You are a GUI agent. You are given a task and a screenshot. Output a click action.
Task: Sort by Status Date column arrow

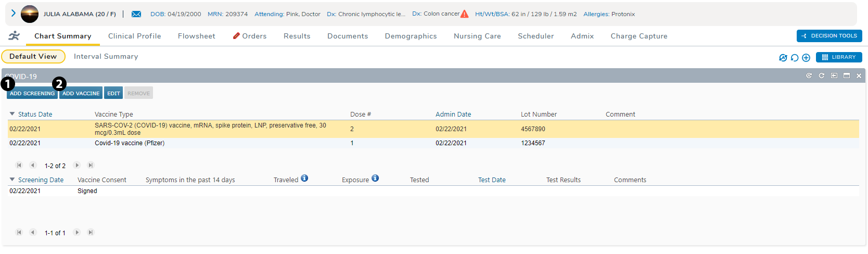click(x=12, y=114)
